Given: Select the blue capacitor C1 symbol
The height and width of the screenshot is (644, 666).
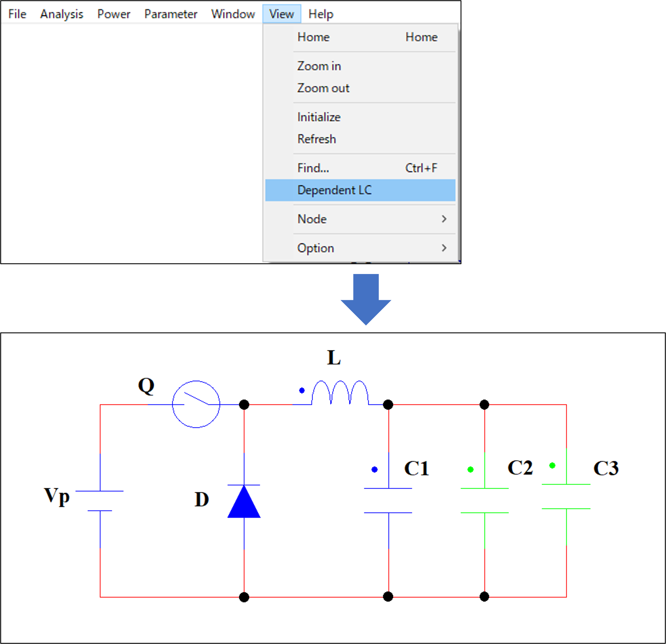Looking at the screenshot, I should tap(388, 500).
